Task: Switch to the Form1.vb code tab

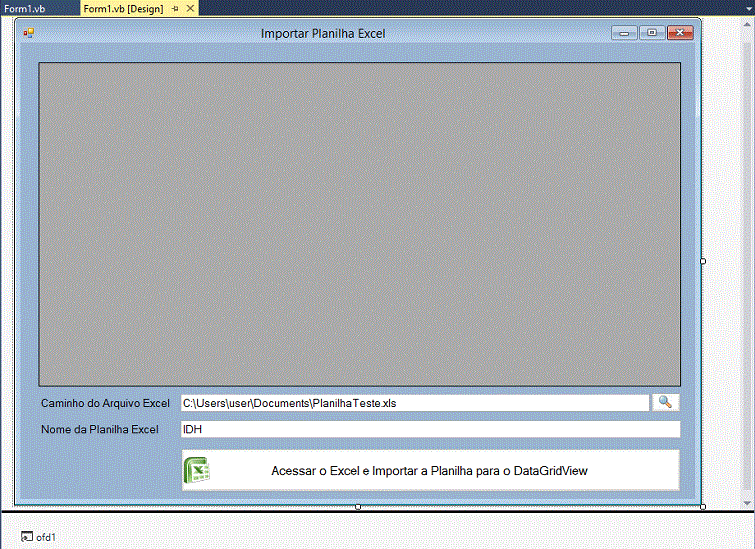Action: pos(25,8)
